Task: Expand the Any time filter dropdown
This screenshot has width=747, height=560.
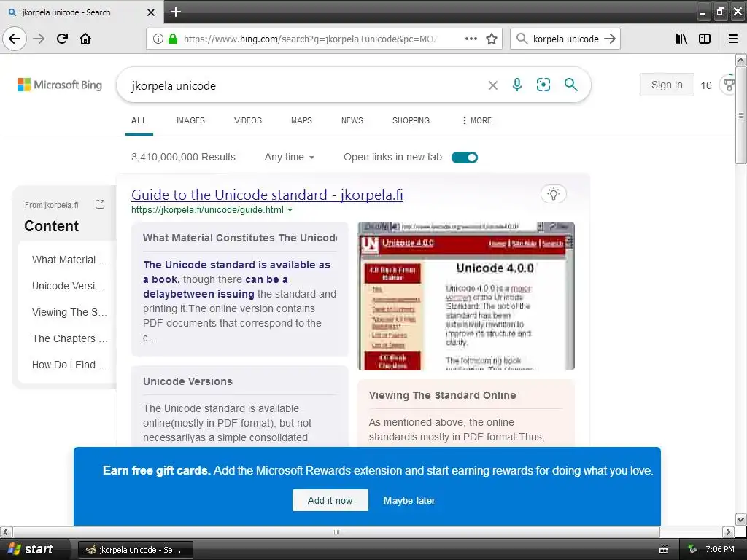Action: pos(289,157)
